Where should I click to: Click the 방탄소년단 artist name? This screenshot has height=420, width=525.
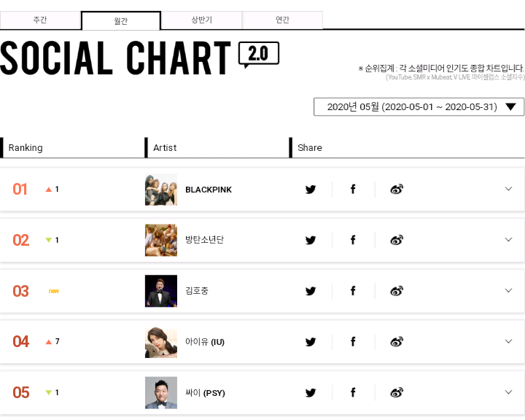204,240
